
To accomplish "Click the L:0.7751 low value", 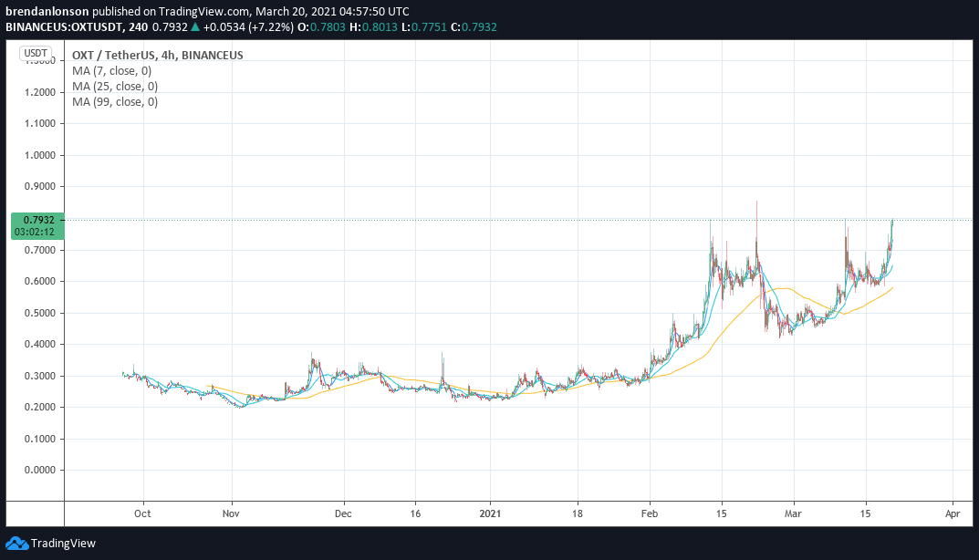I will pyautogui.click(x=424, y=26).
